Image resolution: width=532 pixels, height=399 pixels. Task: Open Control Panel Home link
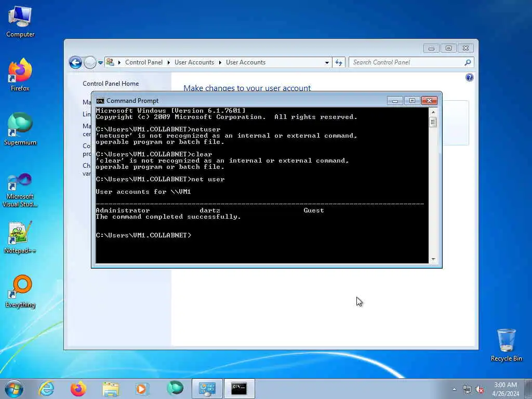(x=111, y=84)
